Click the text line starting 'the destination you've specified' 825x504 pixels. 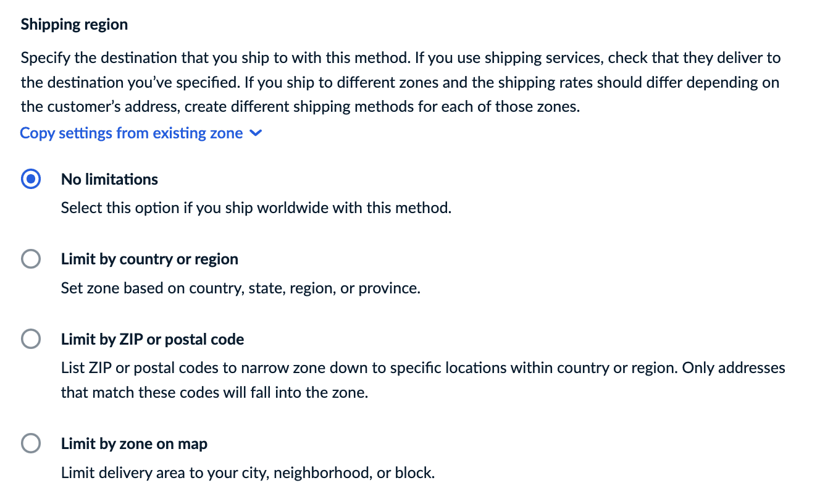pos(400,82)
